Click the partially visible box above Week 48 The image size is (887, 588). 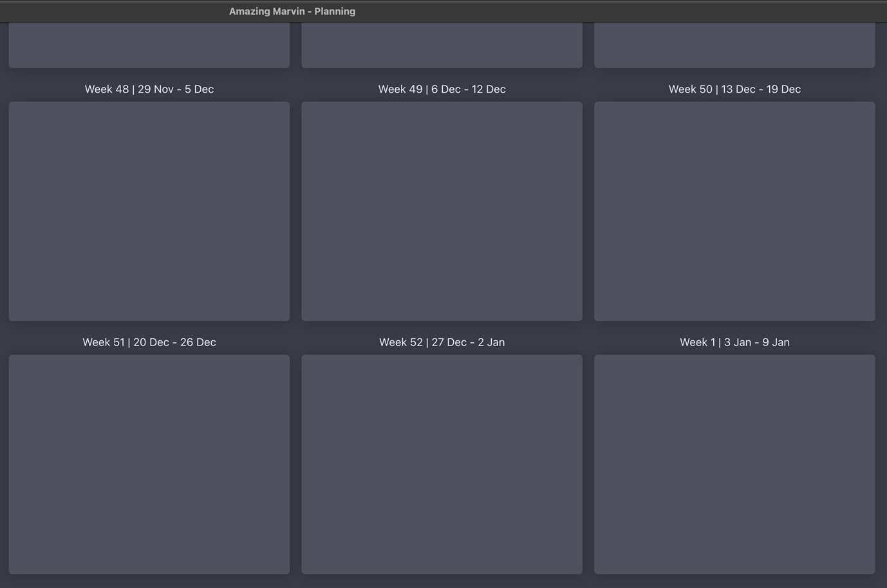click(x=149, y=45)
